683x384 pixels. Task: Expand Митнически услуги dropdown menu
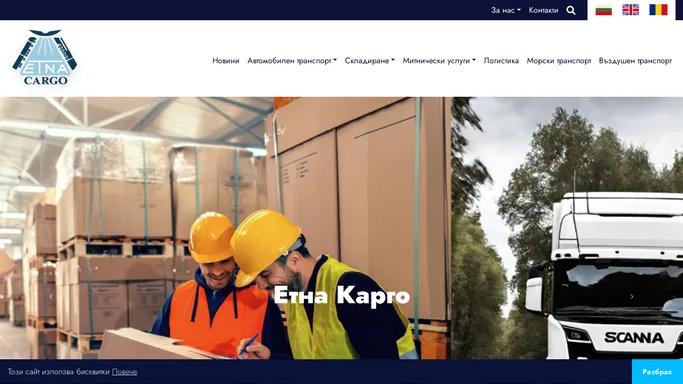click(x=439, y=61)
